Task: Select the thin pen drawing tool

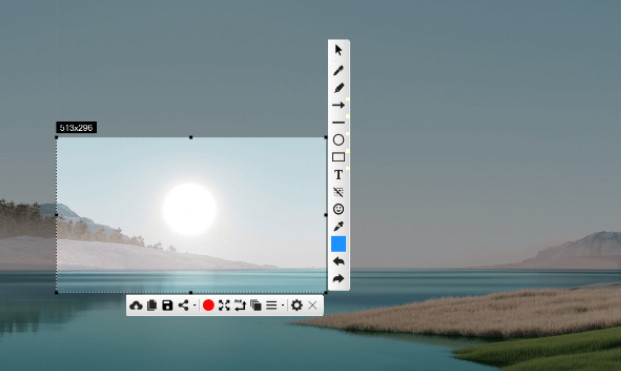Action: (338, 70)
